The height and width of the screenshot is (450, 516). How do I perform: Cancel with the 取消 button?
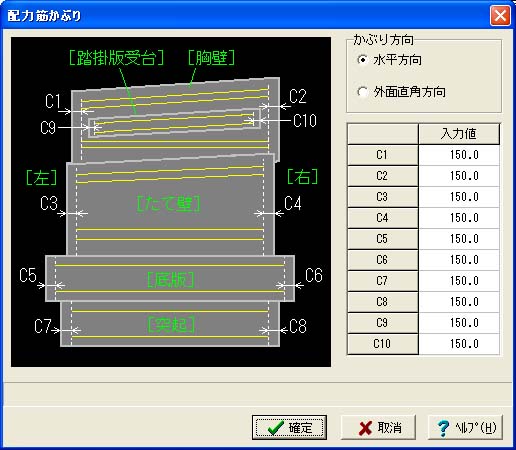(x=378, y=427)
